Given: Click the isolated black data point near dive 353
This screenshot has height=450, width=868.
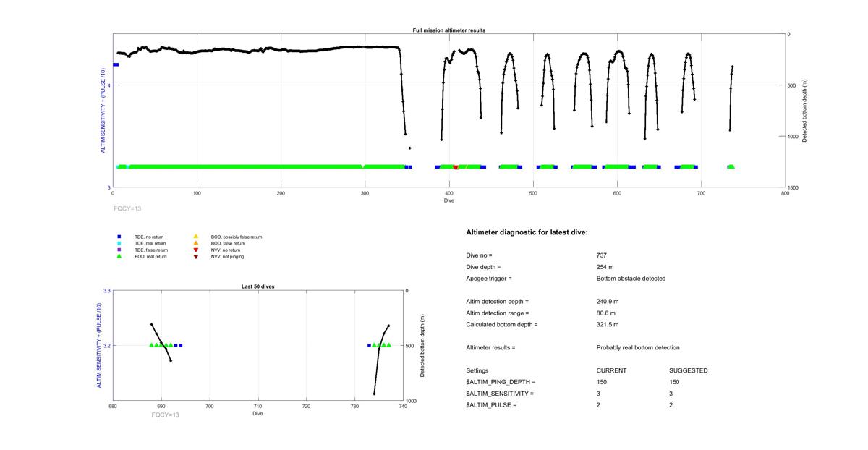Looking at the screenshot, I should [410, 148].
